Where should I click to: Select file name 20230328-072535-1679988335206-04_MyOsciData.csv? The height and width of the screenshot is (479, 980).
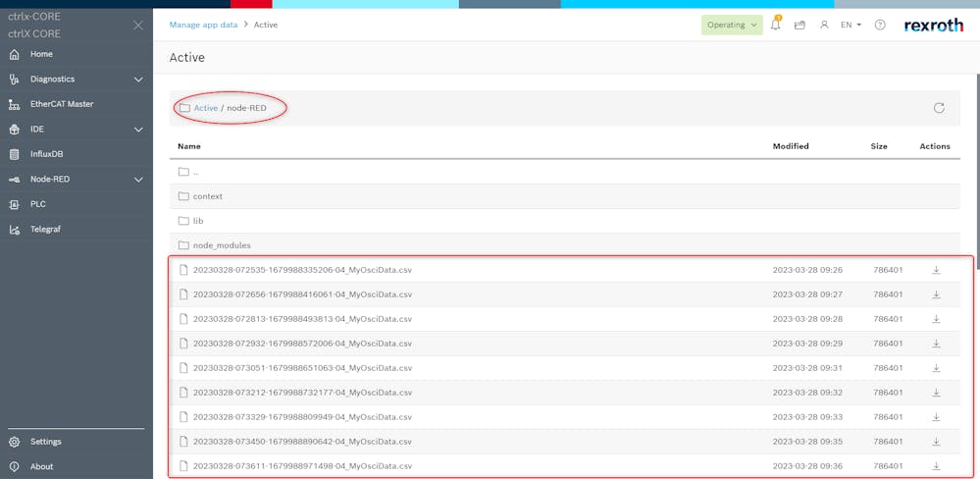pyautogui.click(x=302, y=270)
